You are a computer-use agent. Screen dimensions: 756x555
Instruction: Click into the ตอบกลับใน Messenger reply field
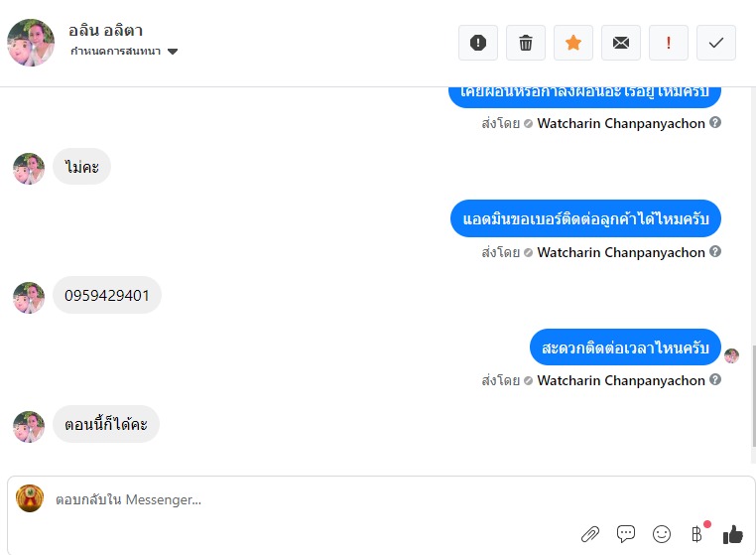[x=314, y=499]
